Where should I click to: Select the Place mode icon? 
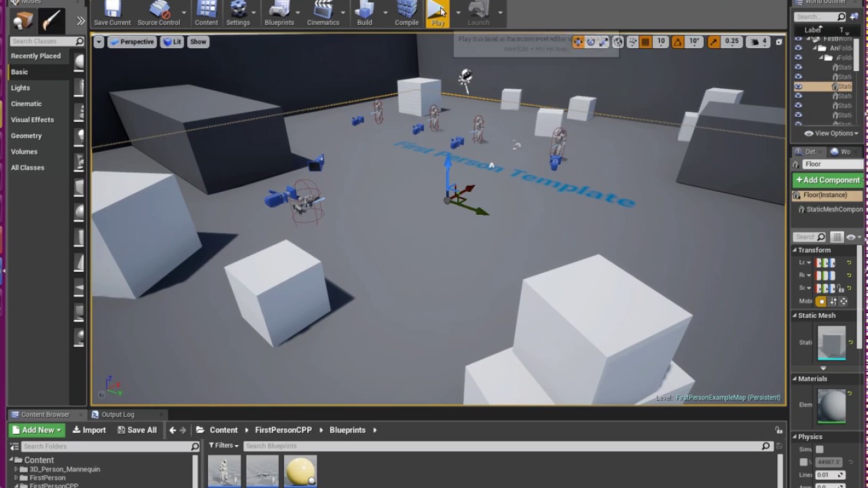24,20
